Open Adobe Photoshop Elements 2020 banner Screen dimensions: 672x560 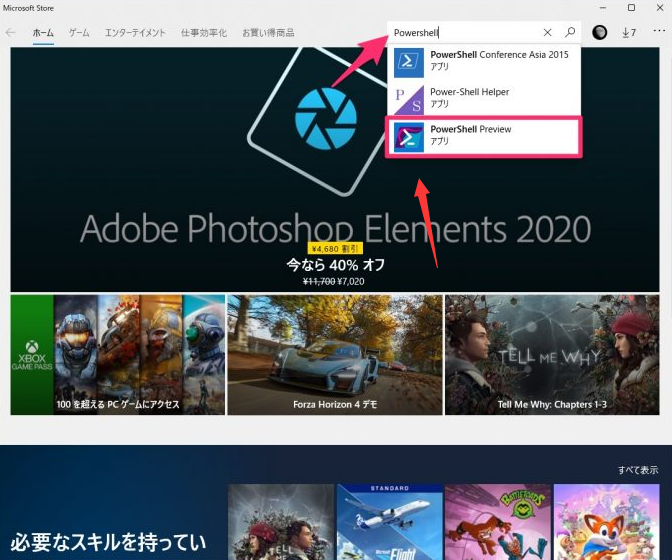tap(335, 169)
